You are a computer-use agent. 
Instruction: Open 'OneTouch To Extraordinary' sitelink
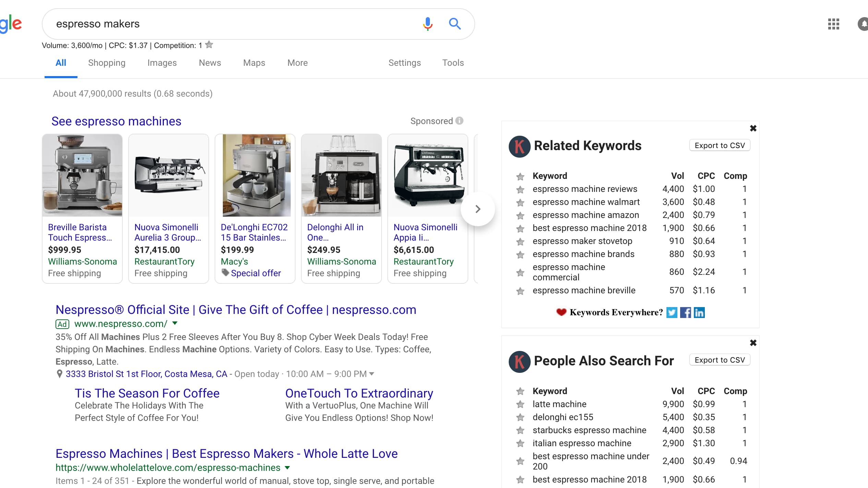point(359,393)
